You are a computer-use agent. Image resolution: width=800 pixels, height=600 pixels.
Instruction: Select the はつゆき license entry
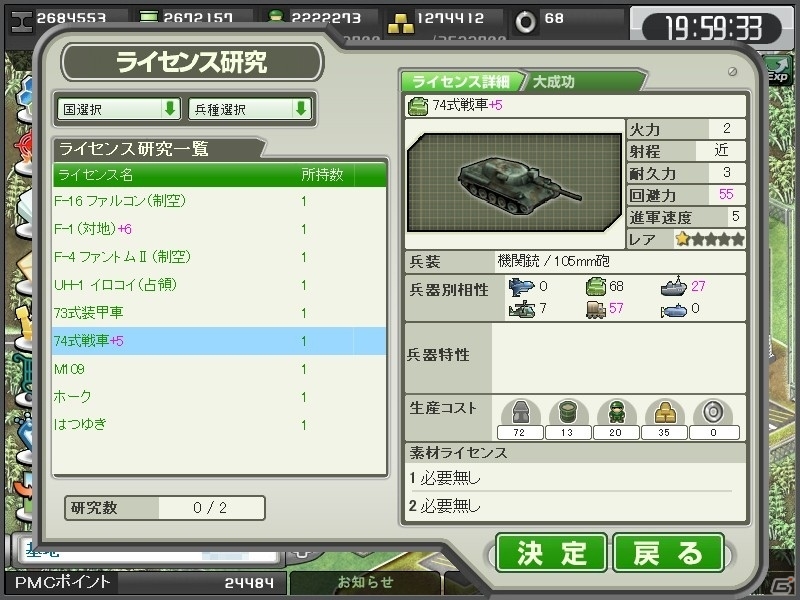(219, 424)
